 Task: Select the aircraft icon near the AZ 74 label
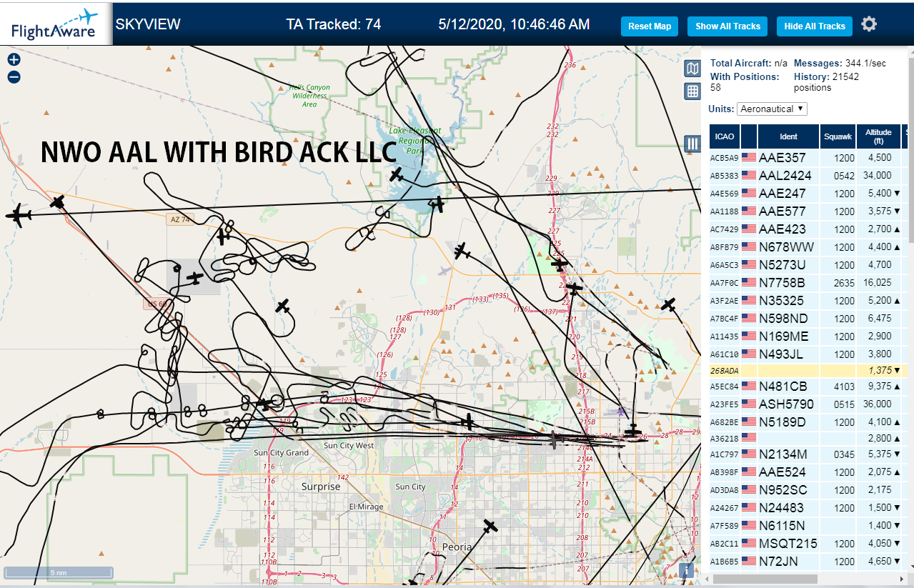tap(224, 236)
